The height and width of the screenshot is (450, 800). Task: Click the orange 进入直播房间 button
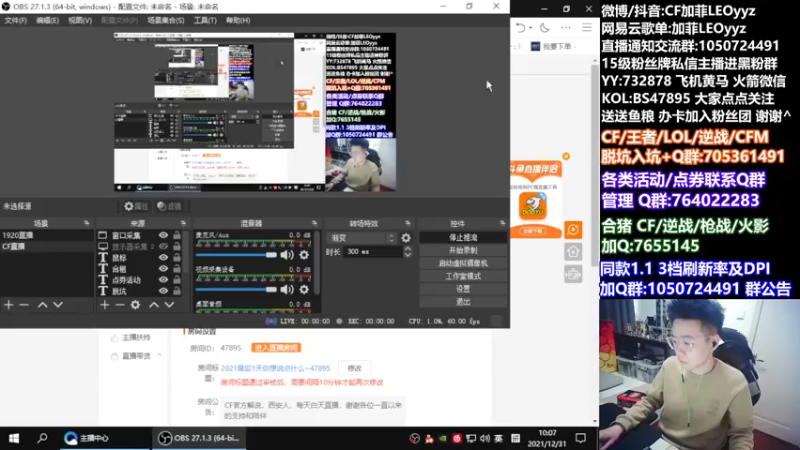tap(276, 348)
